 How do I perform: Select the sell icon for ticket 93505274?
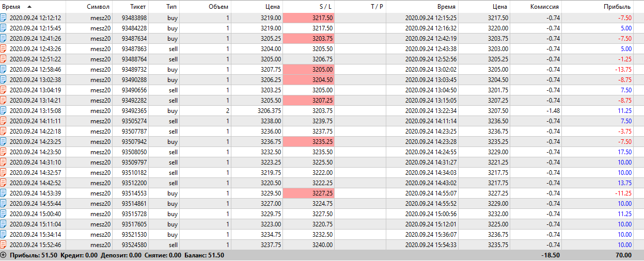pos(4,121)
